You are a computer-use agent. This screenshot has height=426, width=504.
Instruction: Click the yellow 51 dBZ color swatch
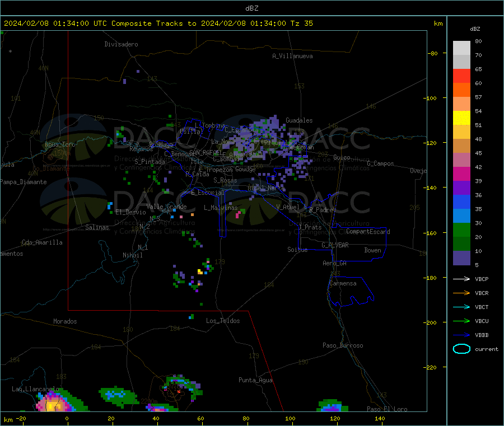click(461, 118)
